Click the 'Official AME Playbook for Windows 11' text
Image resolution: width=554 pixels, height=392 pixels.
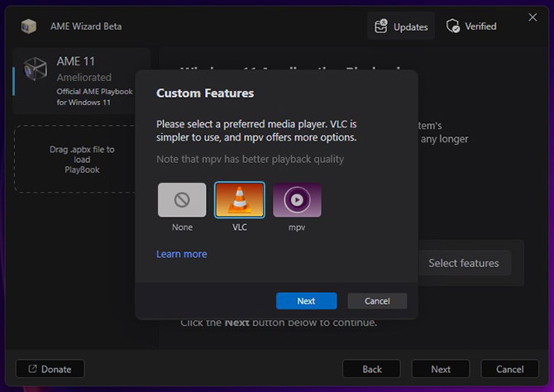94,97
